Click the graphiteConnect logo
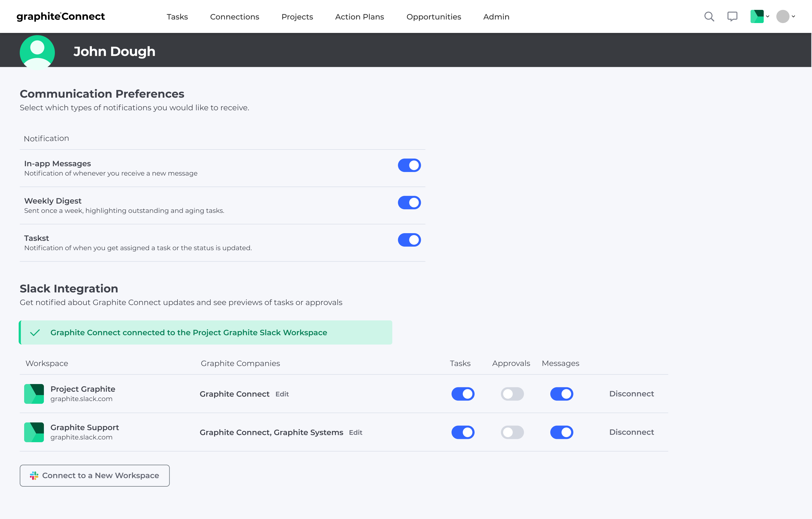This screenshot has height=519, width=812. coord(61,16)
